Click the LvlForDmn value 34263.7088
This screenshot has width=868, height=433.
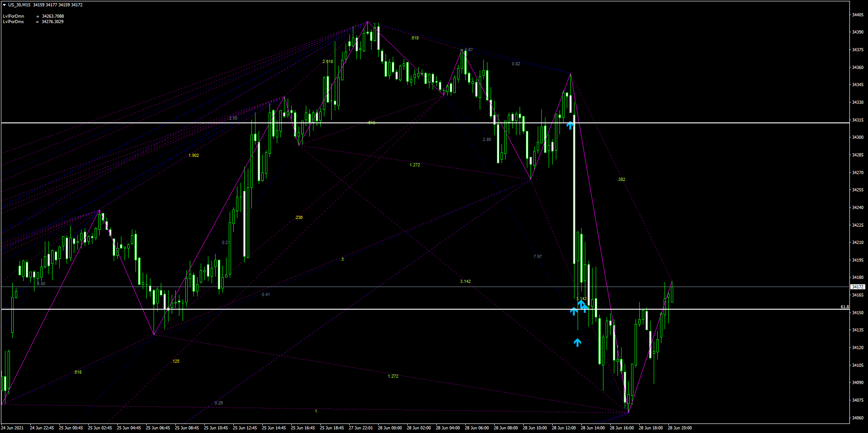(53, 16)
